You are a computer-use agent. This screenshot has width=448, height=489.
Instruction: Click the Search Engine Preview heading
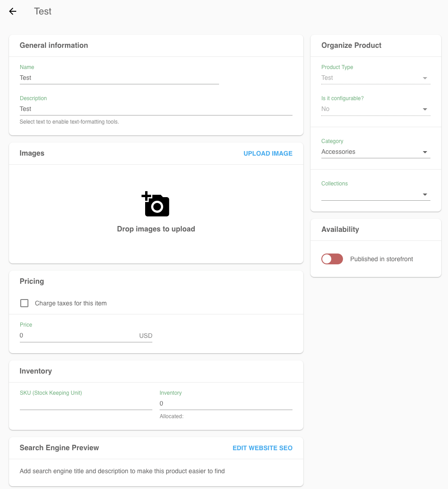click(x=59, y=448)
